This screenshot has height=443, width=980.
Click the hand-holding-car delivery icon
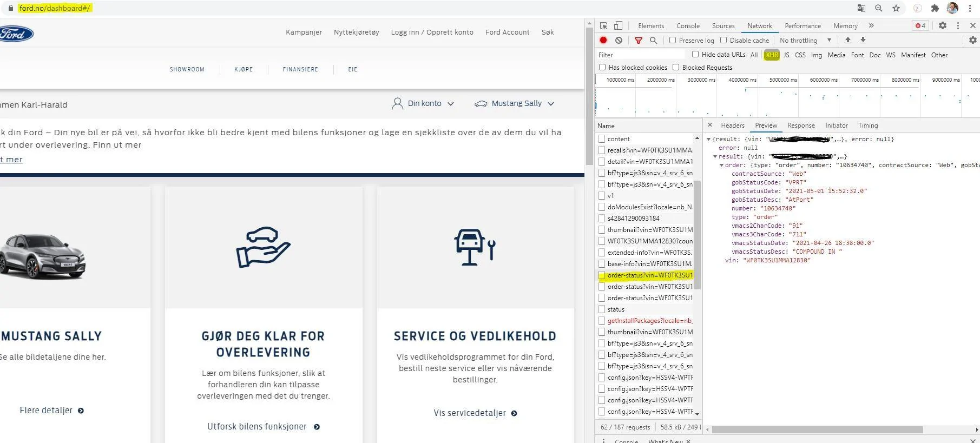point(263,247)
